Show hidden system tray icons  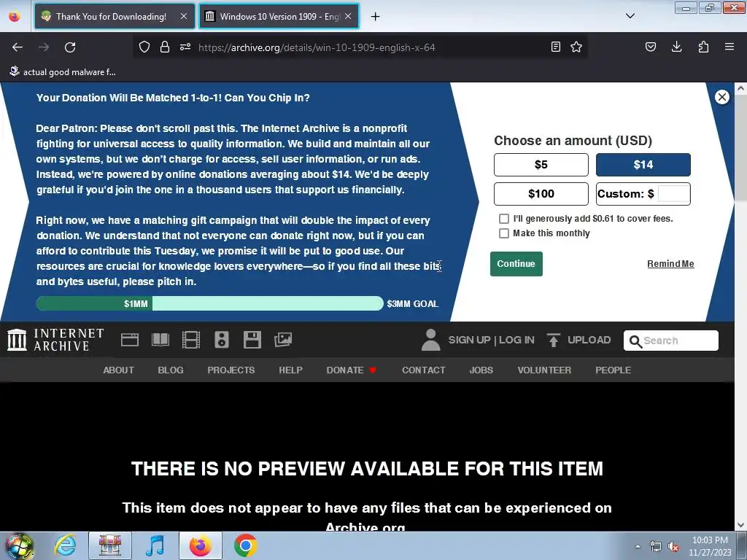[638, 546]
